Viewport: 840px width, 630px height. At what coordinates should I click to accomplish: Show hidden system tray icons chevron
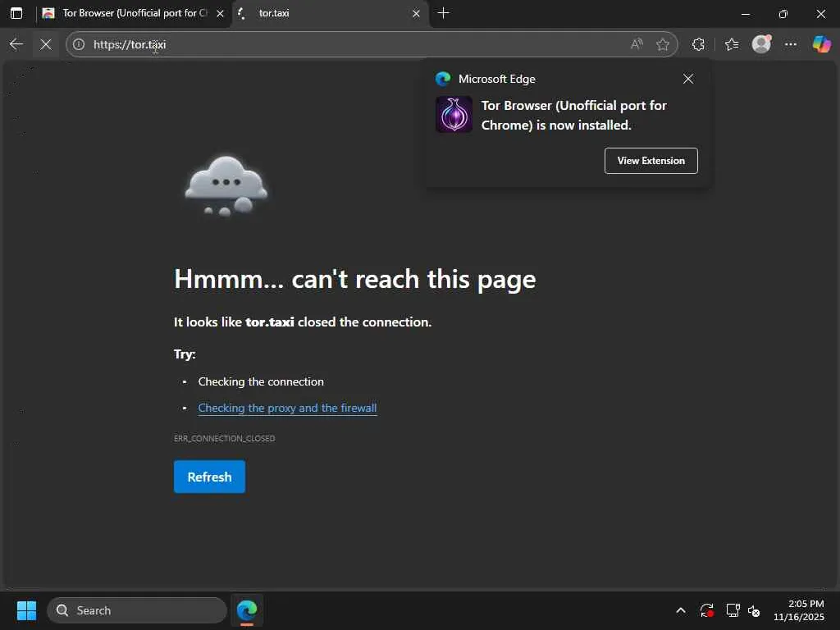pos(681,610)
